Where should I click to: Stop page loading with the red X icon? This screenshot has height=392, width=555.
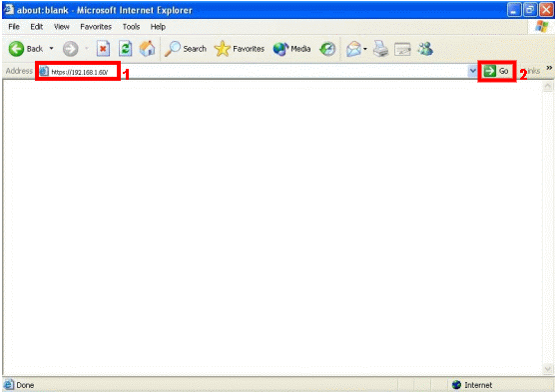click(103, 49)
